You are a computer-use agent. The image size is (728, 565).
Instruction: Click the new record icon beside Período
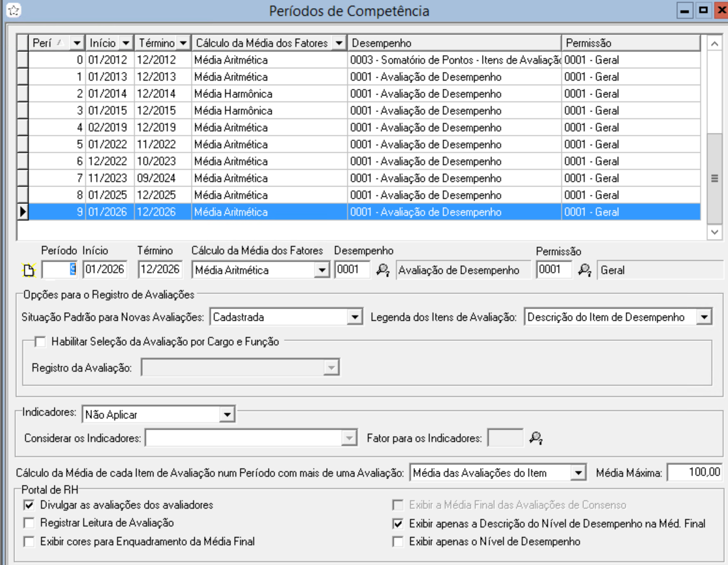tap(28, 271)
